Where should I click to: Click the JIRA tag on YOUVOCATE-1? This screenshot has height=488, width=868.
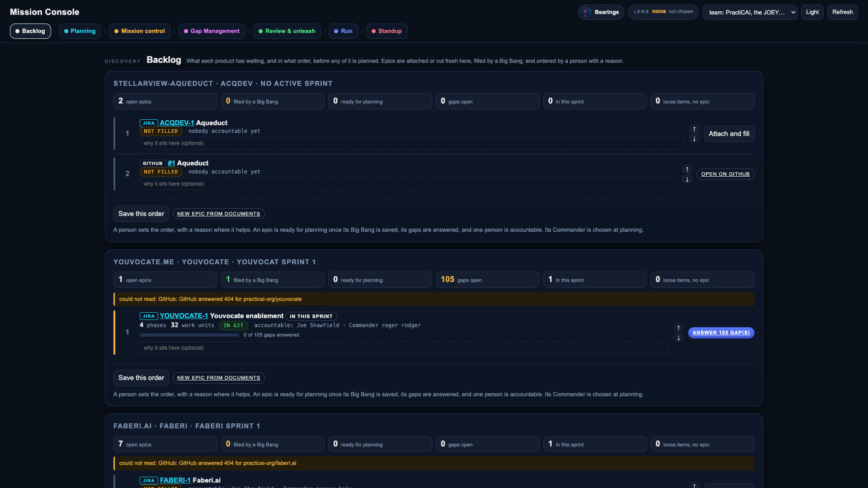149,316
